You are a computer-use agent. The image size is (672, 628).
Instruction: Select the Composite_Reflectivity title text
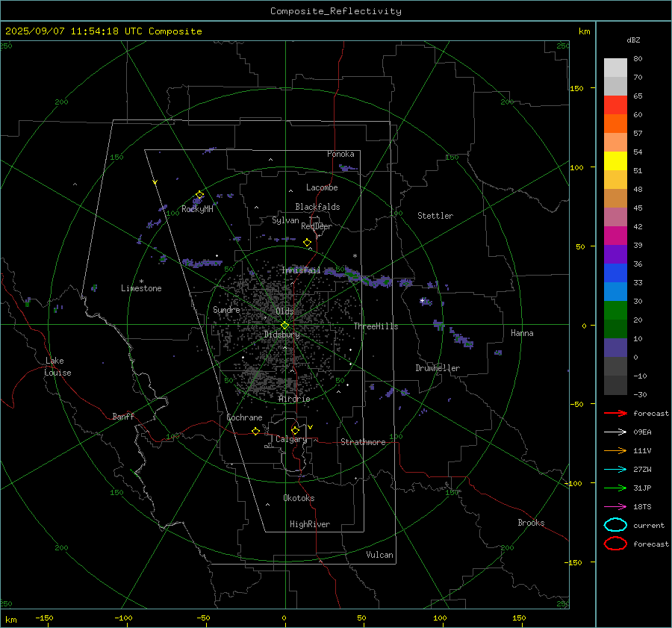click(x=336, y=11)
